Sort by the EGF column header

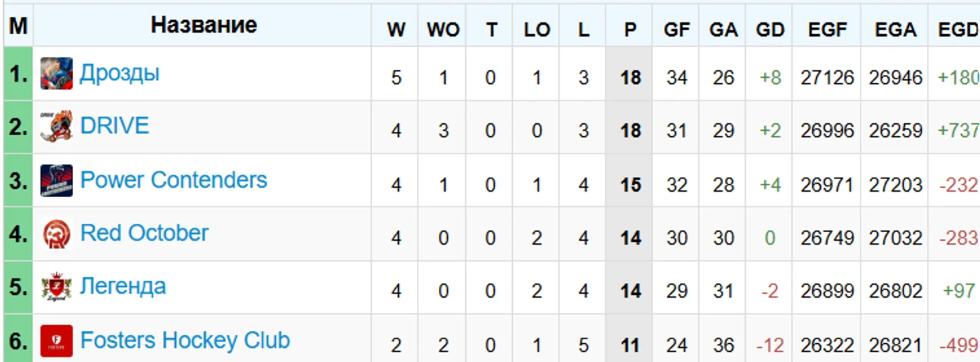pos(827,29)
